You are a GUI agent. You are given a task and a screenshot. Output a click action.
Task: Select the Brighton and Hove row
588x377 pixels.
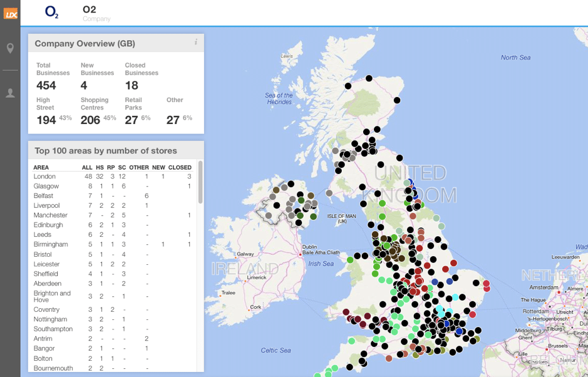113,296
